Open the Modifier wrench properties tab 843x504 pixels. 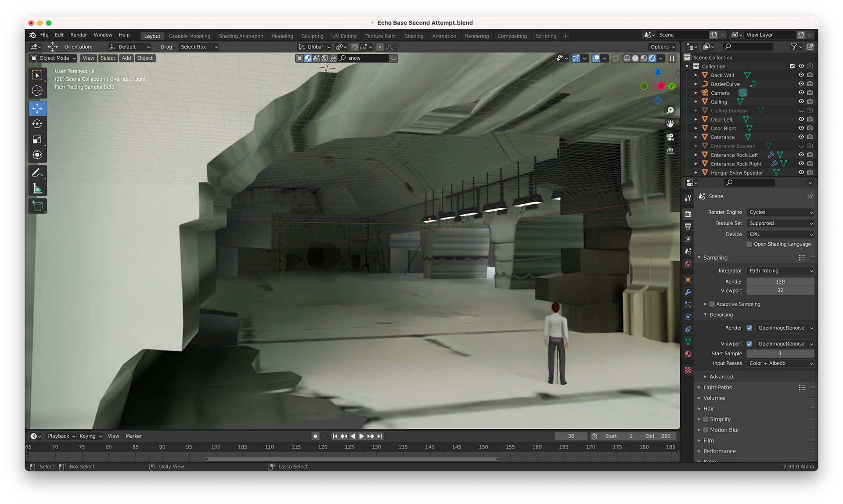point(688,292)
